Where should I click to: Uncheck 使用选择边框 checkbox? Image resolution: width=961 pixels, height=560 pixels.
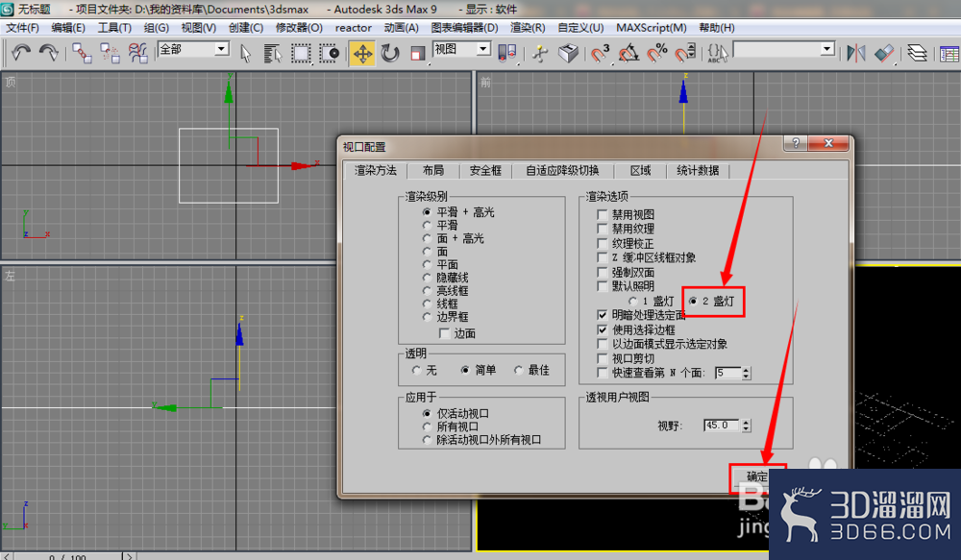coord(602,329)
